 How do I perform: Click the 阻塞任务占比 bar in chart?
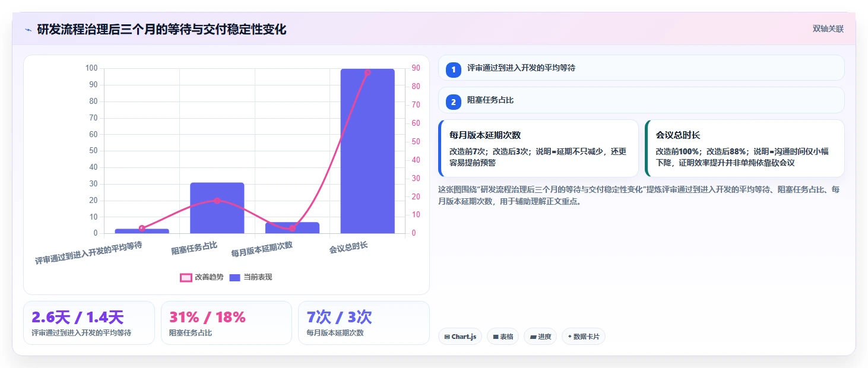pos(217,208)
